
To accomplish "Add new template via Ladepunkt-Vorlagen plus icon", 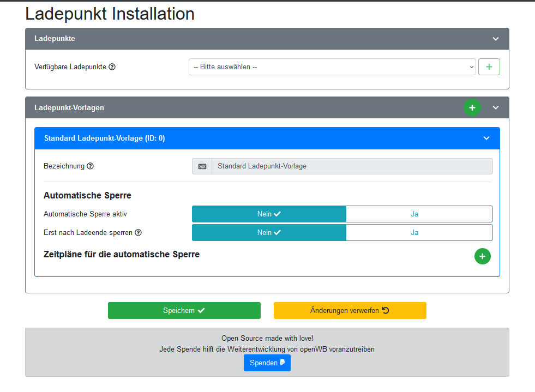I will click(472, 107).
